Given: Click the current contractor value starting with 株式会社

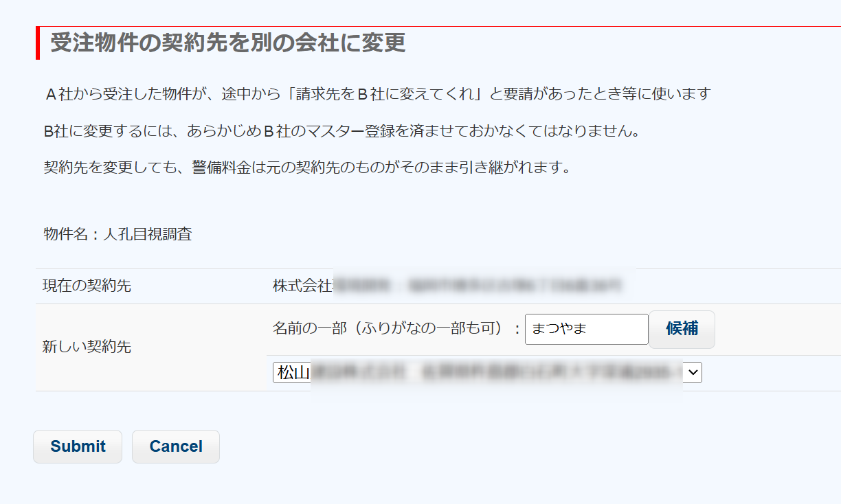Looking at the screenshot, I should (303, 286).
